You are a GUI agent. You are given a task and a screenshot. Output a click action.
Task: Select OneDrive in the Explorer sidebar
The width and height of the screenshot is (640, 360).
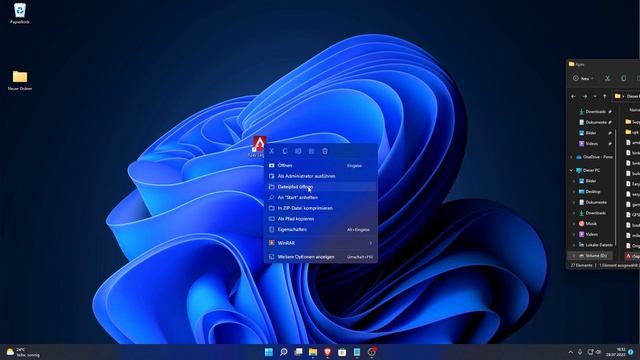coord(594,157)
